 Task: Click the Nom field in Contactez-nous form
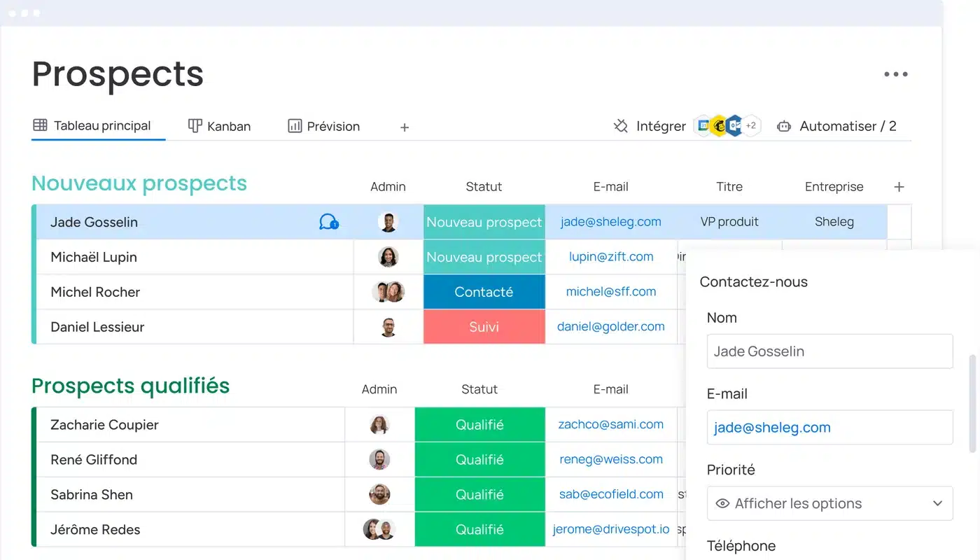[829, 351]
